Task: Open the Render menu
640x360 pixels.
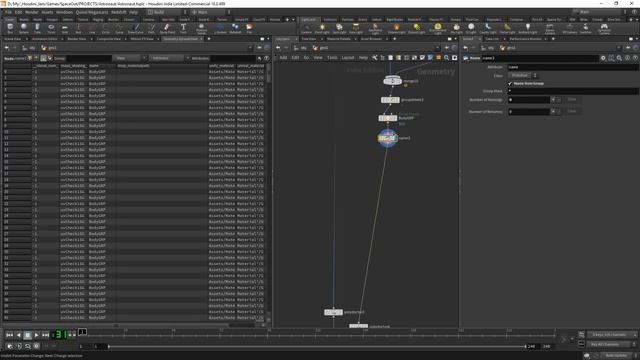Action: click(x=31, y=12)
